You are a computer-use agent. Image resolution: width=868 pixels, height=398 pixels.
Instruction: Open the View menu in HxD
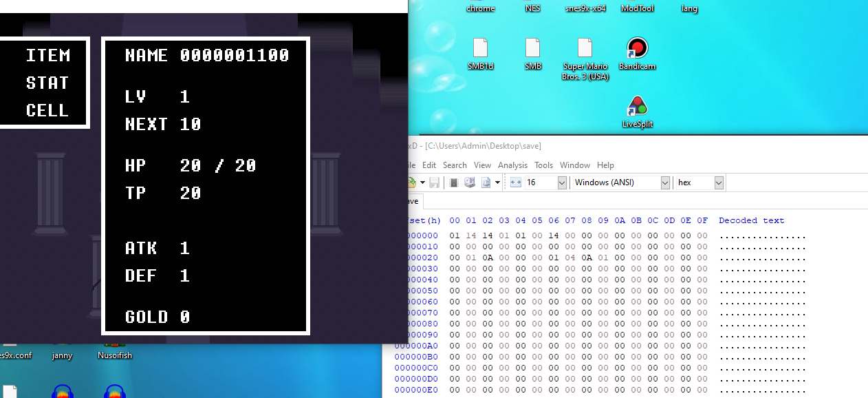coord(482,165)
